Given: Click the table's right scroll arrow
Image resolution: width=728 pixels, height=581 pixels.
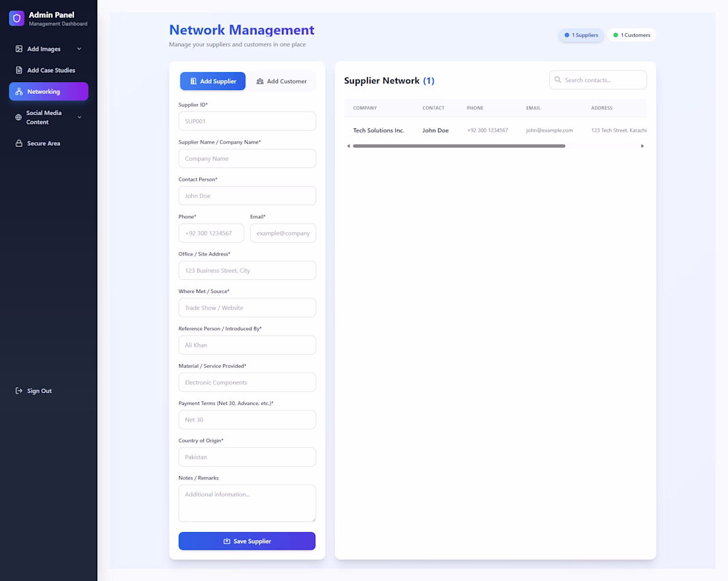Looking at the screenshot, I should click(x=642, y=146).
